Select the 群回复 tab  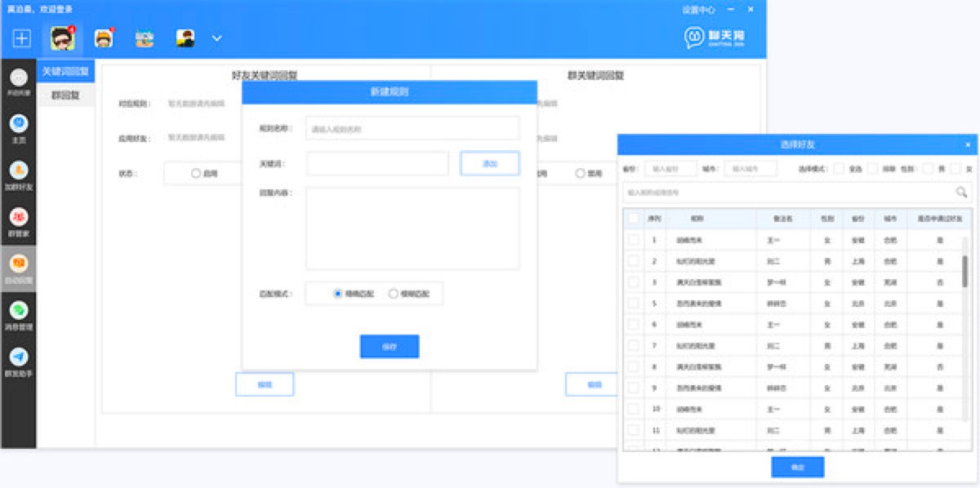pyautogui.click(x=65, y=95)
